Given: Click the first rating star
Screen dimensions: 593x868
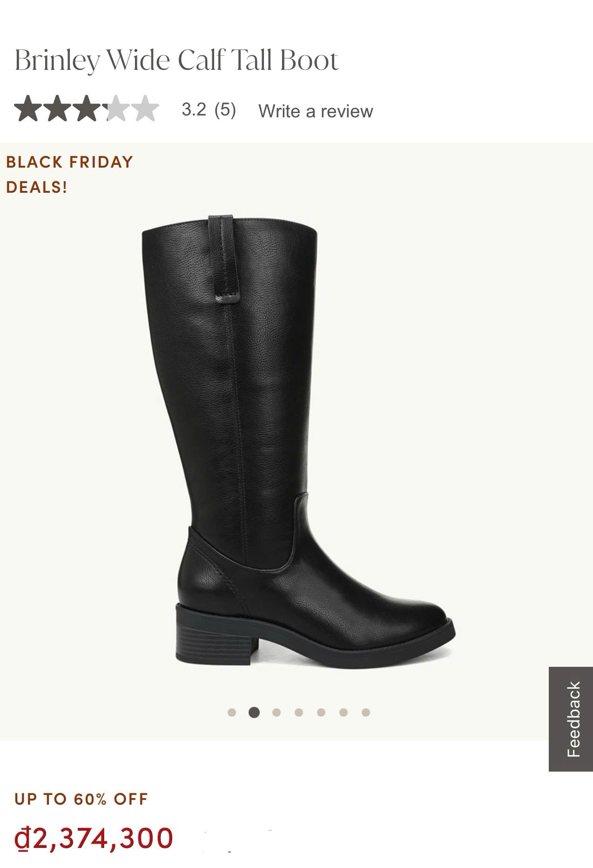Looking at the screenshot, I should click(x=28, y=108).
